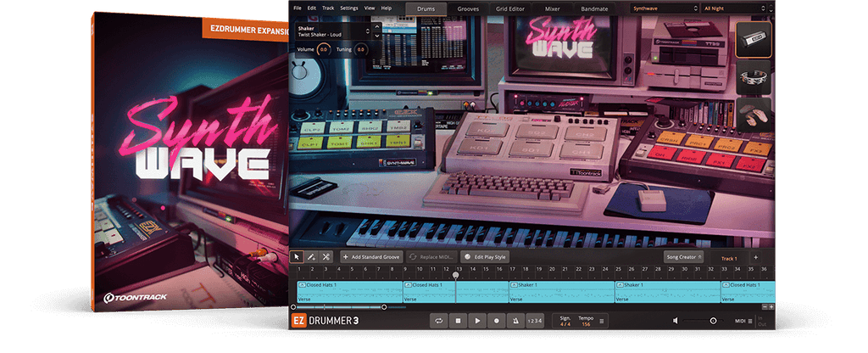868x353 pixels.
Task: Switch to the Mixer tab
Action: pyautogui.click(x=552, y=8)
